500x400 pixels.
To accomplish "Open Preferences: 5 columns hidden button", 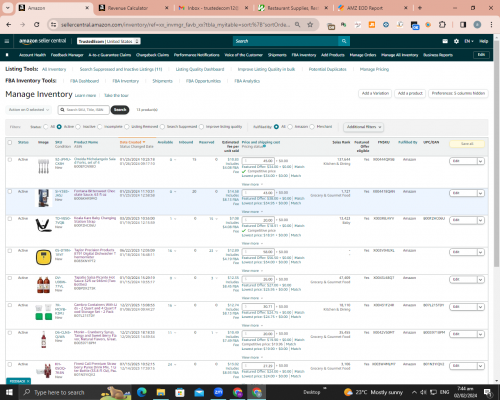I will pyautogui.click(x=458, y=94).
